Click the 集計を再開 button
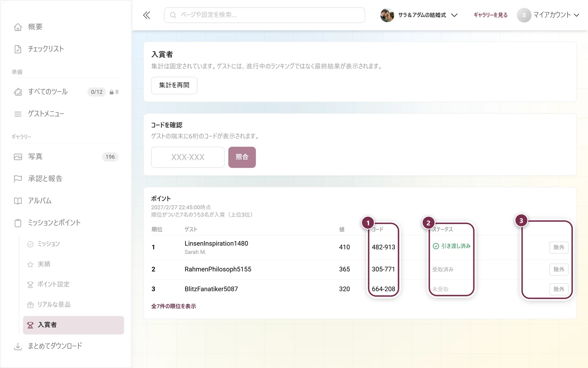 point(174,85)
